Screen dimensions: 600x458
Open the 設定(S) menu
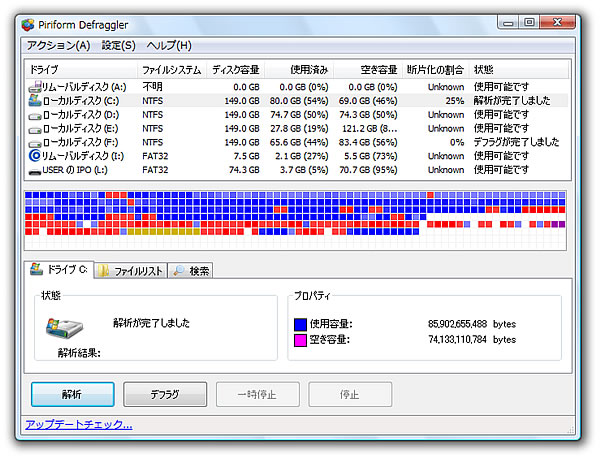118,45
